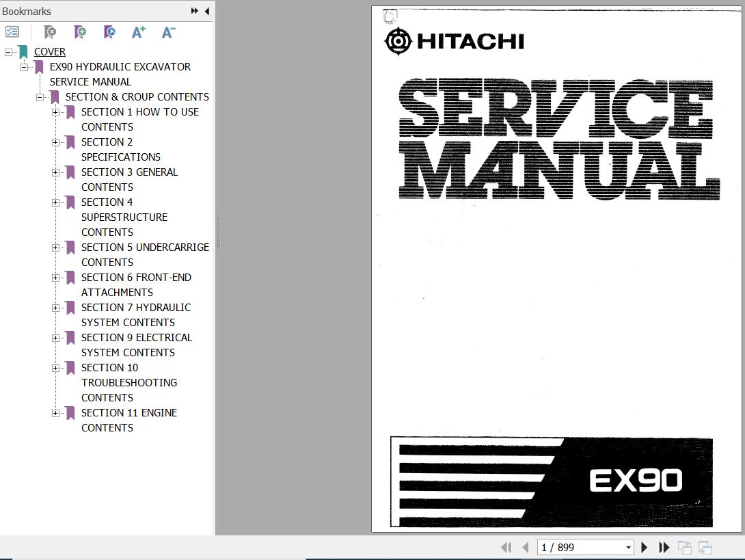Collapse the EX90 HYDRAULIC EXCAVATOR bookmark

(x=24, y=68)
